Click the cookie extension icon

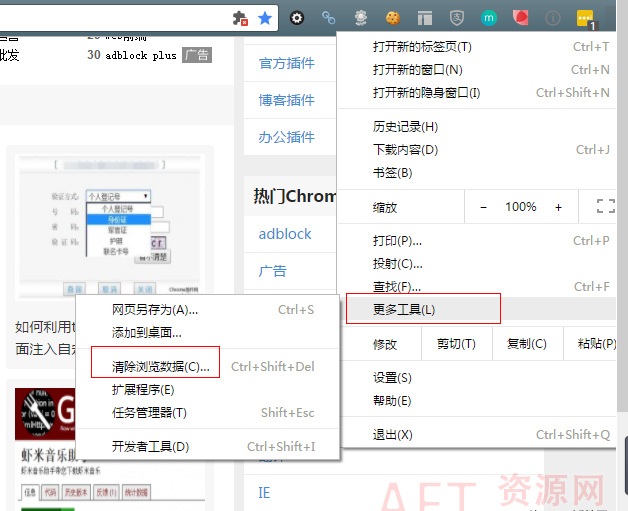click(393, 18)
